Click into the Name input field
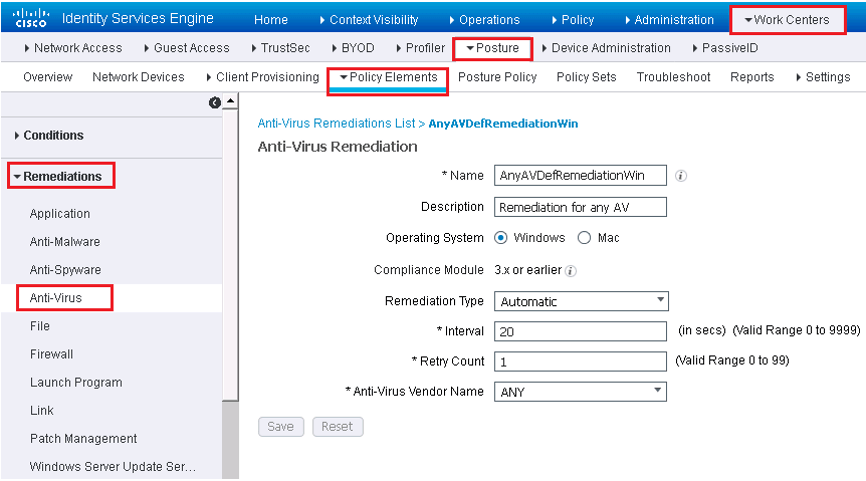The image size is (866, 481). point(580,176)
